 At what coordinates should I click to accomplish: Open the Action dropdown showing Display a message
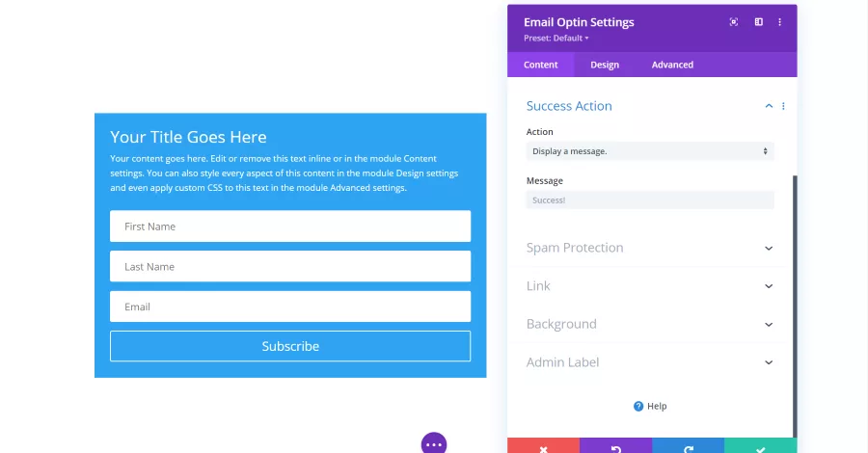pos(650,151)
